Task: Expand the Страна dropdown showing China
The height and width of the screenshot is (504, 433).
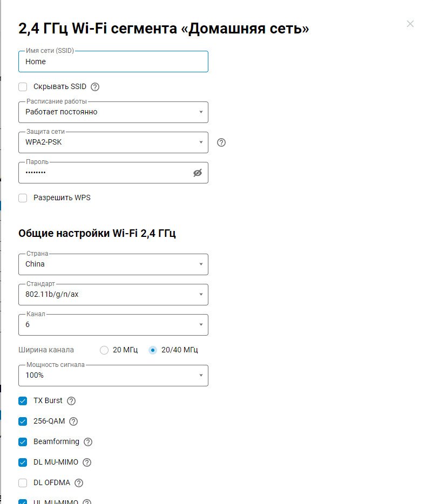Action: click(113, 264)
